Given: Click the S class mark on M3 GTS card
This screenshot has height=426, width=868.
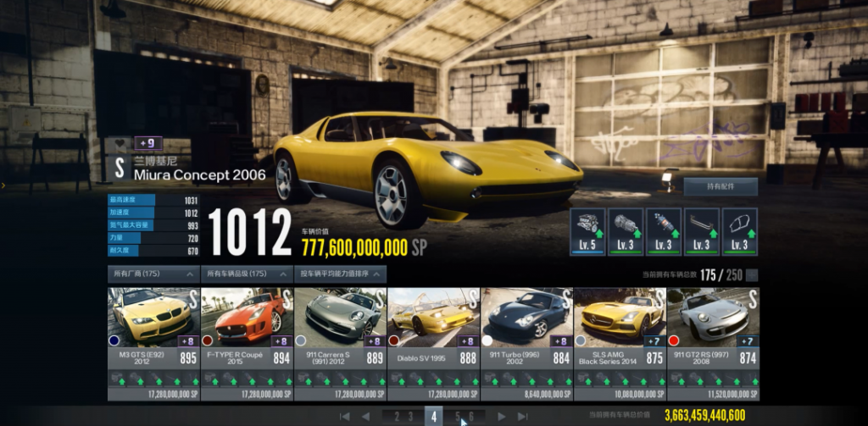Looking at the screenshot, I should point(192,299).
